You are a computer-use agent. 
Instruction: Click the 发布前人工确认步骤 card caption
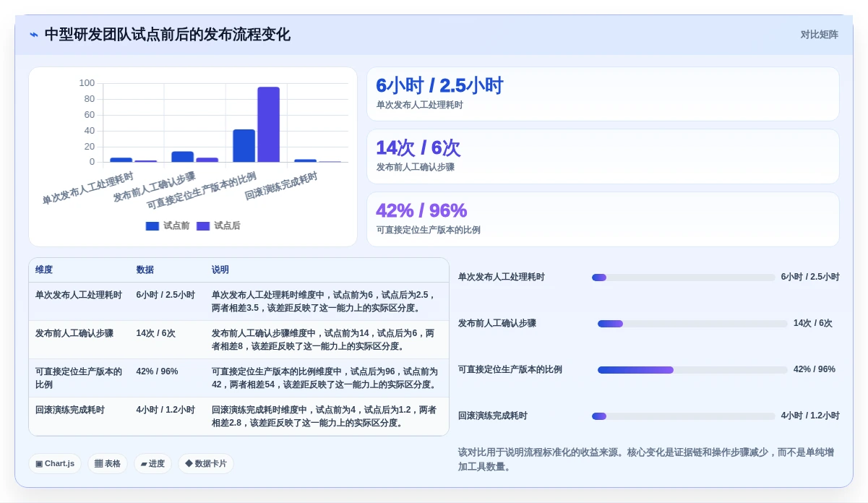point(415,167)
